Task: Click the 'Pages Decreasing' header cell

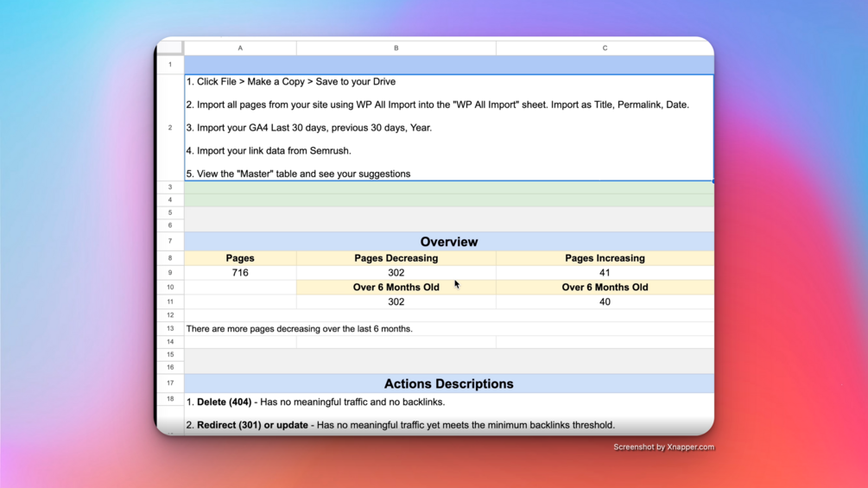Action: click(396, 258)
